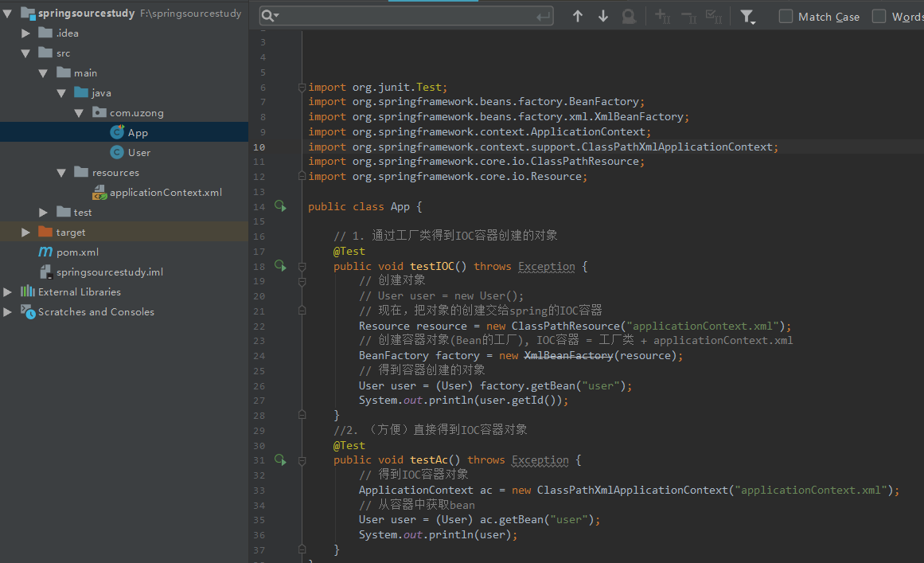Collapse the com.uzong package arrow
This screenshot has width=924, height=563.
(79, 112)
